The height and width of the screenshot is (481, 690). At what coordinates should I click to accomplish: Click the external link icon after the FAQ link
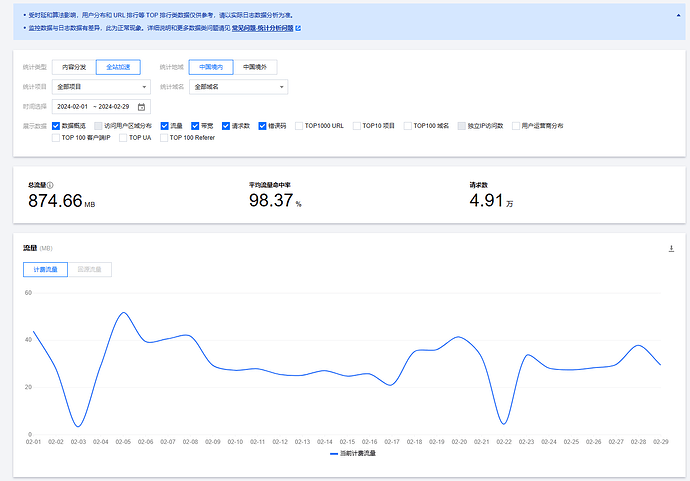pyautogui.click(x=298, y=28)
